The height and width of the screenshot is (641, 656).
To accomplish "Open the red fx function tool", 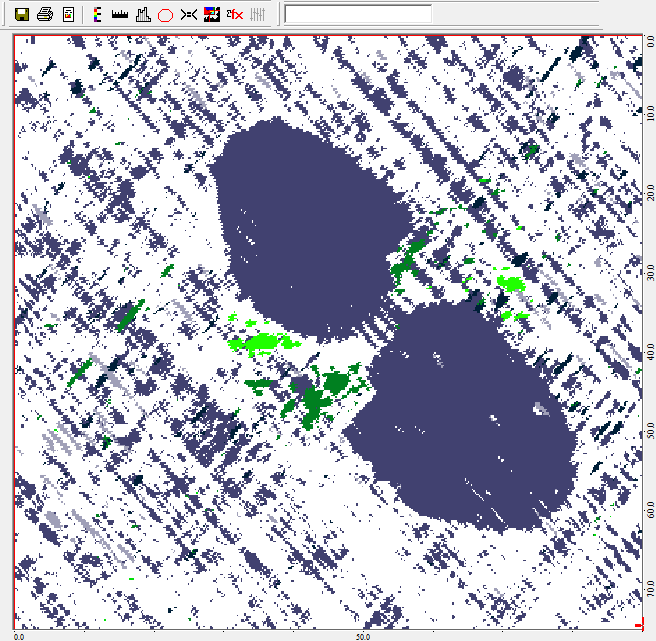I will point(234,14).
